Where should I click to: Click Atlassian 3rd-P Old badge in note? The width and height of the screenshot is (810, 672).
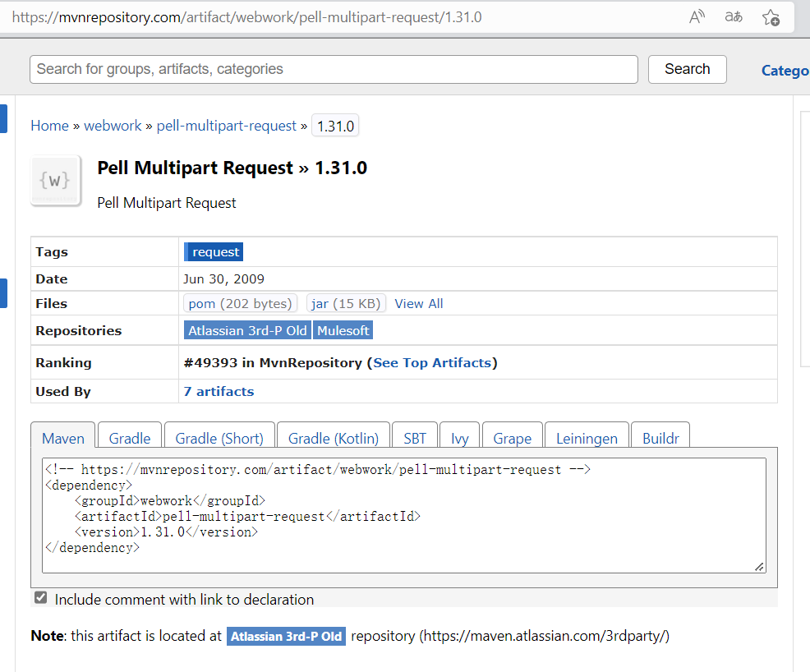pos(286,637)
